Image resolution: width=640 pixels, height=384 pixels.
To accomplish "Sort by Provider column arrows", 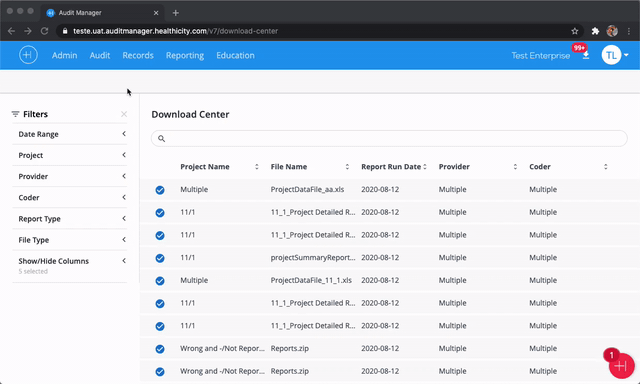I will click(x=515, y=166).
